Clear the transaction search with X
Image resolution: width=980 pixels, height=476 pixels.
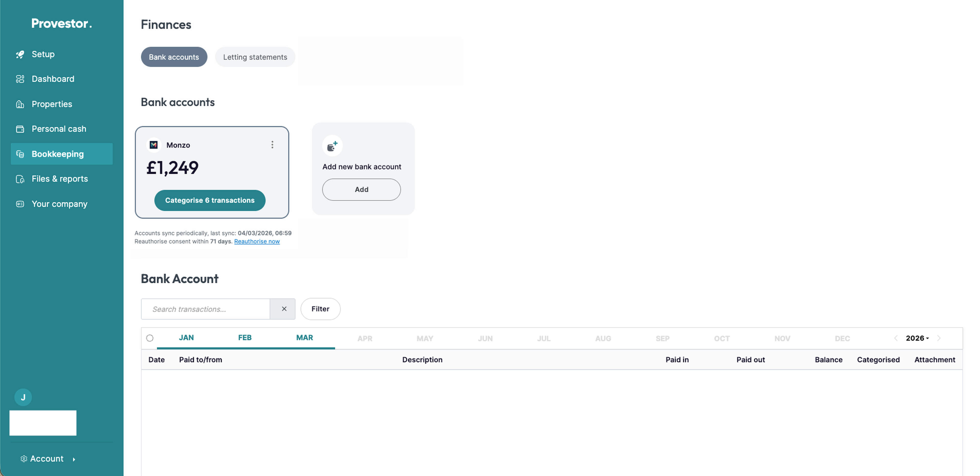(284, 309)
